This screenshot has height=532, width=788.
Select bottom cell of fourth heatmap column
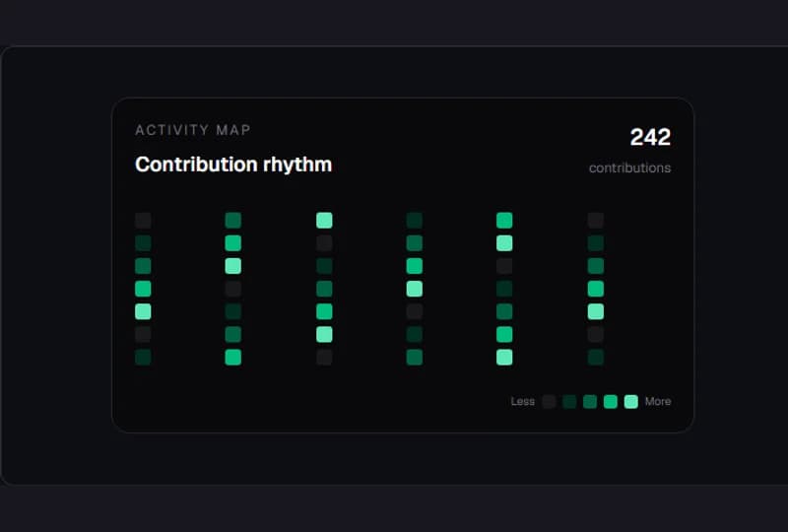click(415, 357)
